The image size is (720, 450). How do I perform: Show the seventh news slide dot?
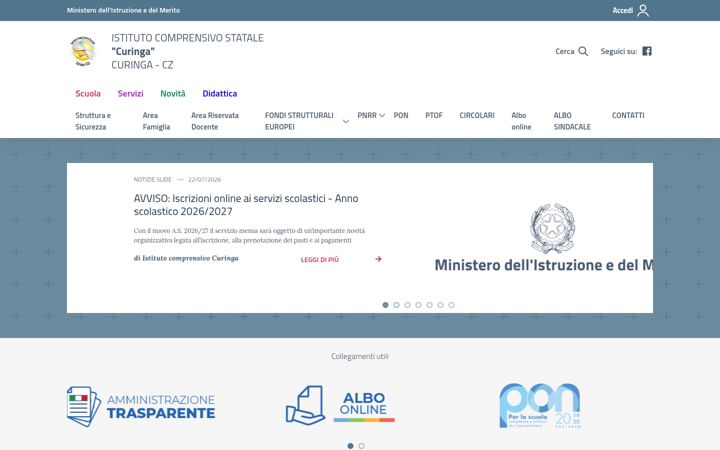pos(451,305)
